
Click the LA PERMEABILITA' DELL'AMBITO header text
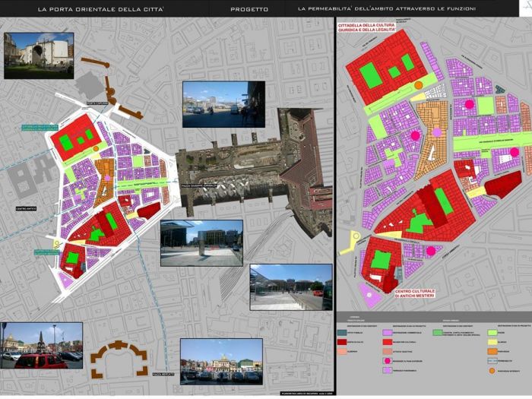(x=387, y=9)
